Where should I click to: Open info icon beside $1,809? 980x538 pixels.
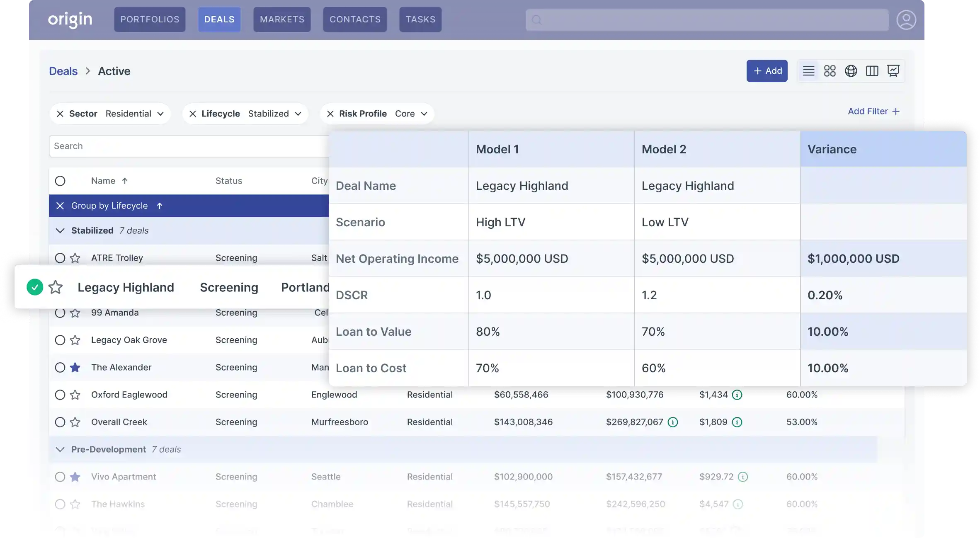[737, 422]
